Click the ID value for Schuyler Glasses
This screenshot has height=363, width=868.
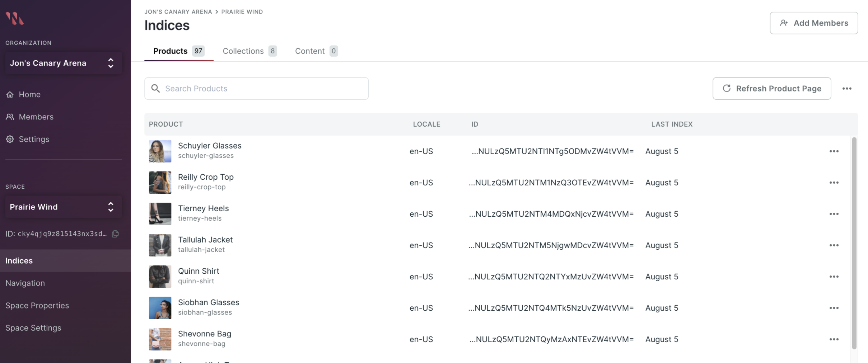[x=553, y=151]
